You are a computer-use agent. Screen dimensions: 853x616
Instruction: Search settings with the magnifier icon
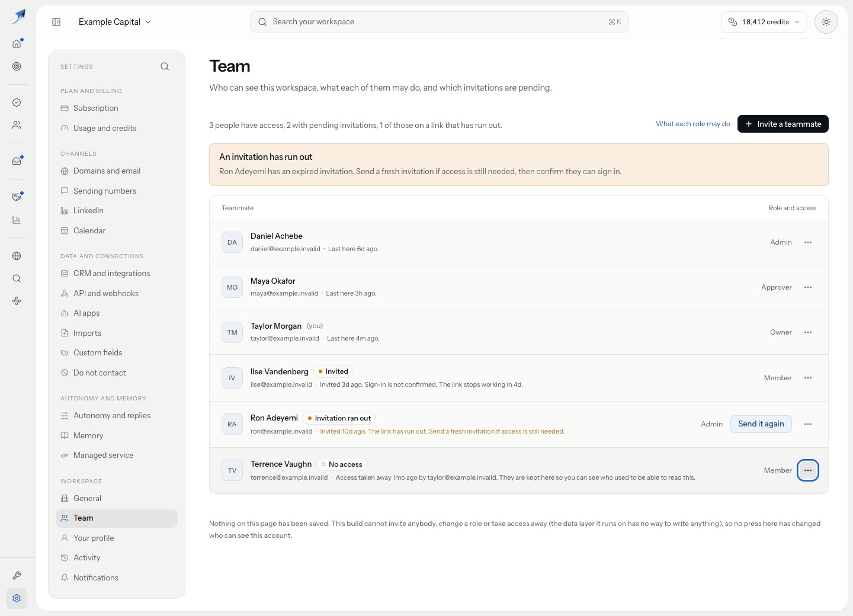pyautogui.click(x=165, y=66)
